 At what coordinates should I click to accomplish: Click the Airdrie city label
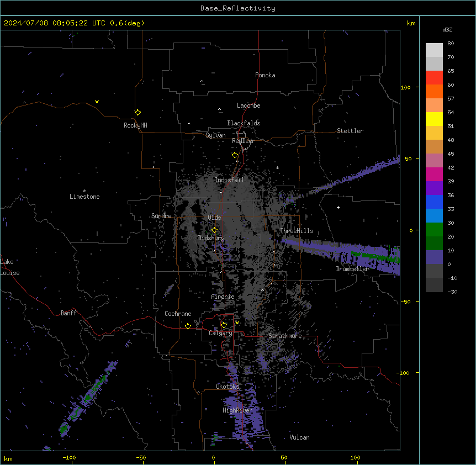(x=223, y=297)
